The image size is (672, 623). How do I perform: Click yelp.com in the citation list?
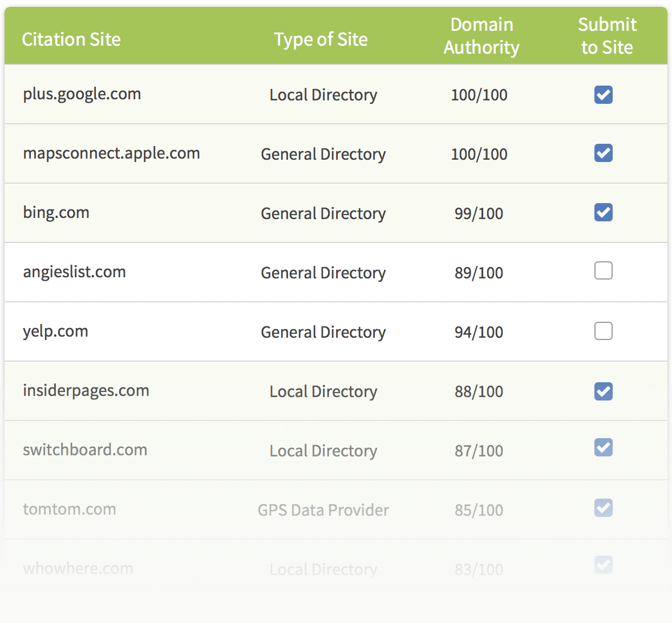(55, 331)
